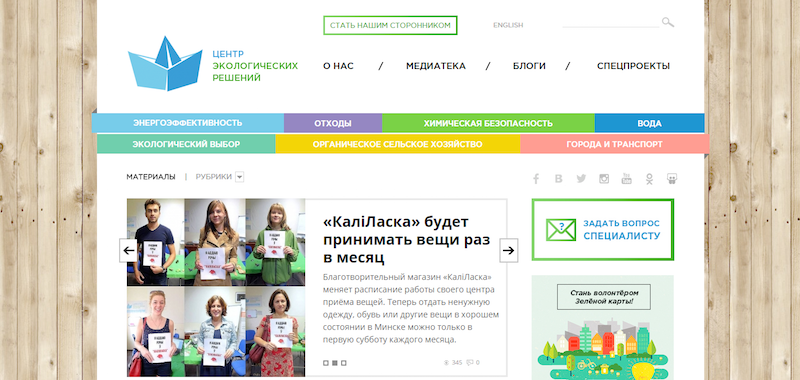This screenshot has height=380, width=800.
Task: Open the YouTube social icon
Action: coord(627,179)
